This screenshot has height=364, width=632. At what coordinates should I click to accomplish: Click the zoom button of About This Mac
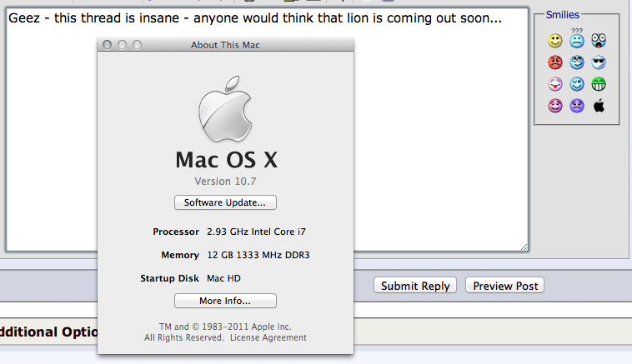(137, 44)
